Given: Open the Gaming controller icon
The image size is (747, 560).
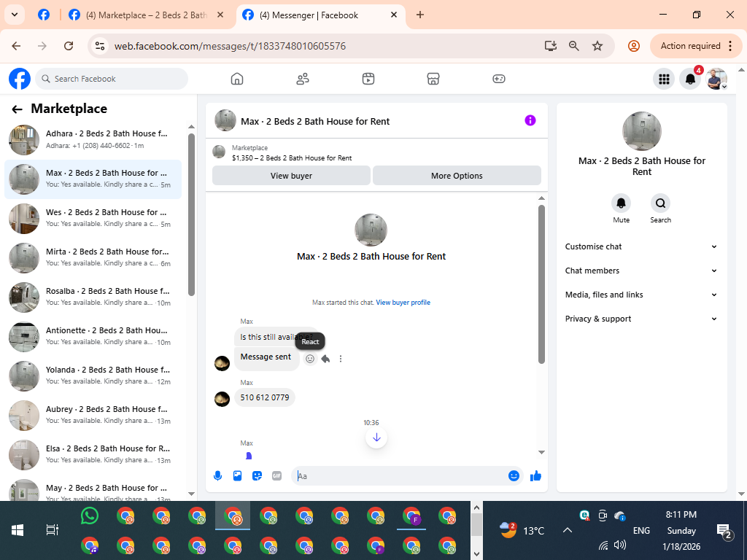Looking at the screenshot, I should pos(499,79).
